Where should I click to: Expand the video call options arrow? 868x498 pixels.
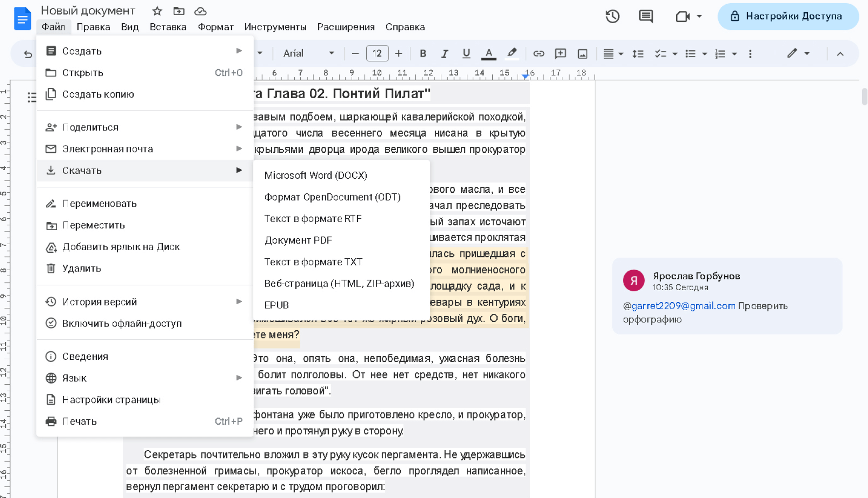click(x=699, y=16)
